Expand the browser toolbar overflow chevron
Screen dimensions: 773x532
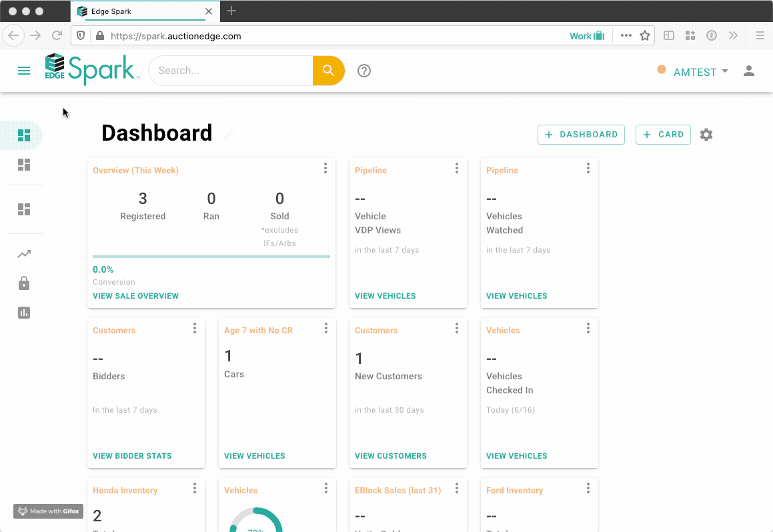click(x=733, y=35)
